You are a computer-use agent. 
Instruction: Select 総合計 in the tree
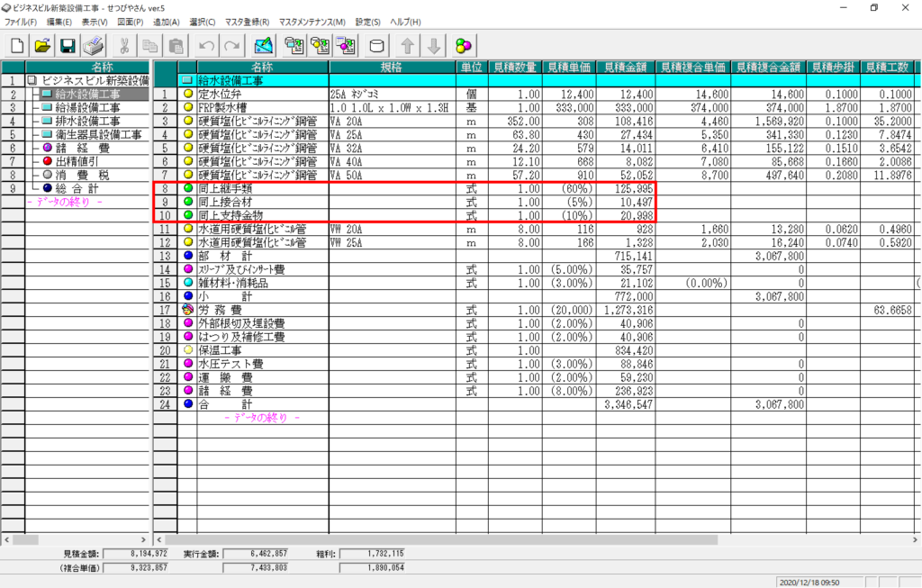(x=77, y=189)
